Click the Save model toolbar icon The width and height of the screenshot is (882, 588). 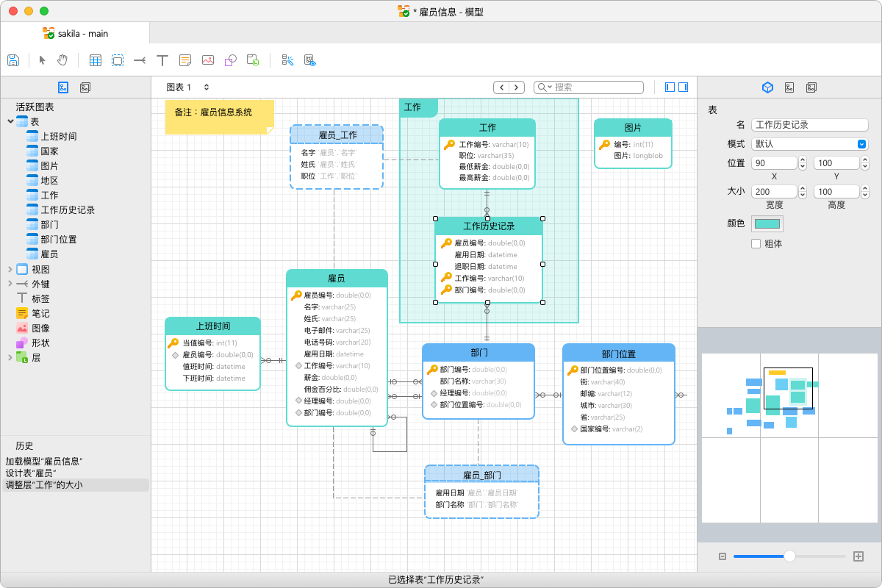pos(12,60)
